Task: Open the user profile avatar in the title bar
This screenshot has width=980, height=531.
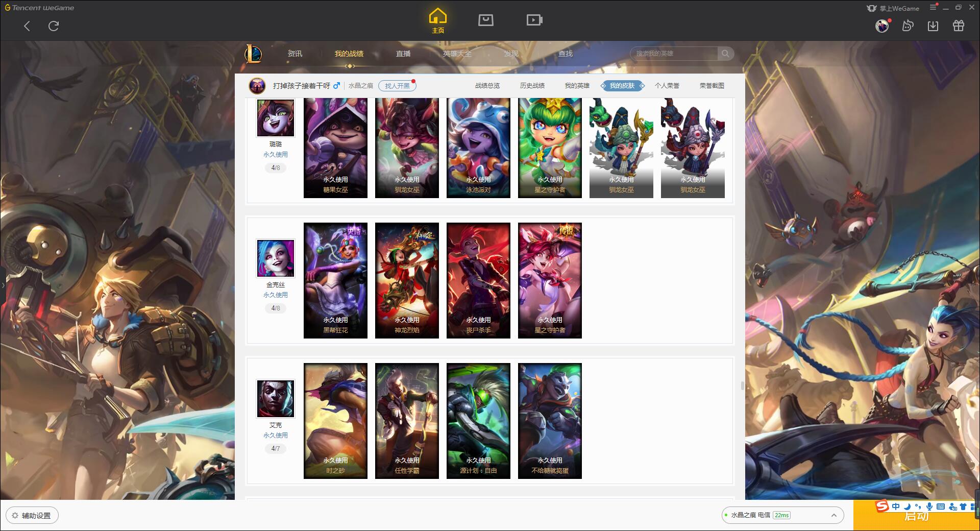Action: click(882, 26)
